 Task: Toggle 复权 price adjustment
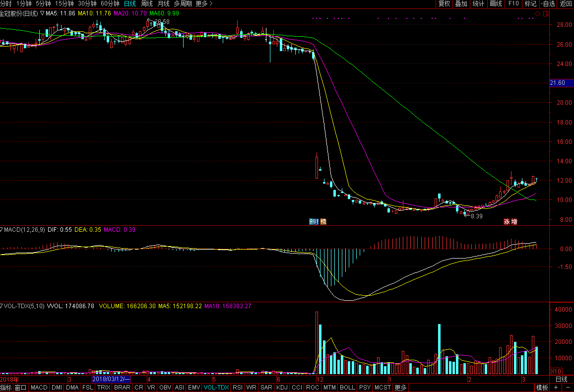[444, 3]
